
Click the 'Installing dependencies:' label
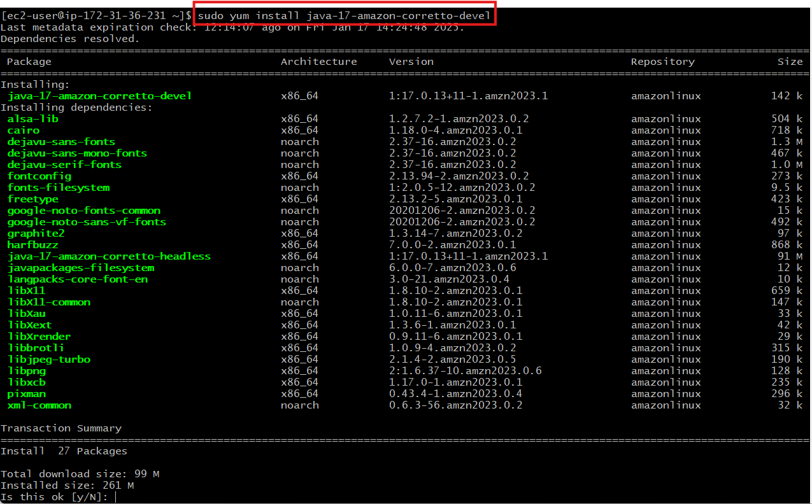click(77, 108)
